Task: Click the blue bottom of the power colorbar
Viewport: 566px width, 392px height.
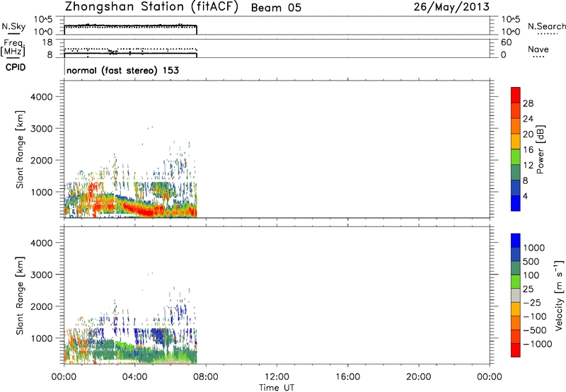Action: (x=516, y=204)
